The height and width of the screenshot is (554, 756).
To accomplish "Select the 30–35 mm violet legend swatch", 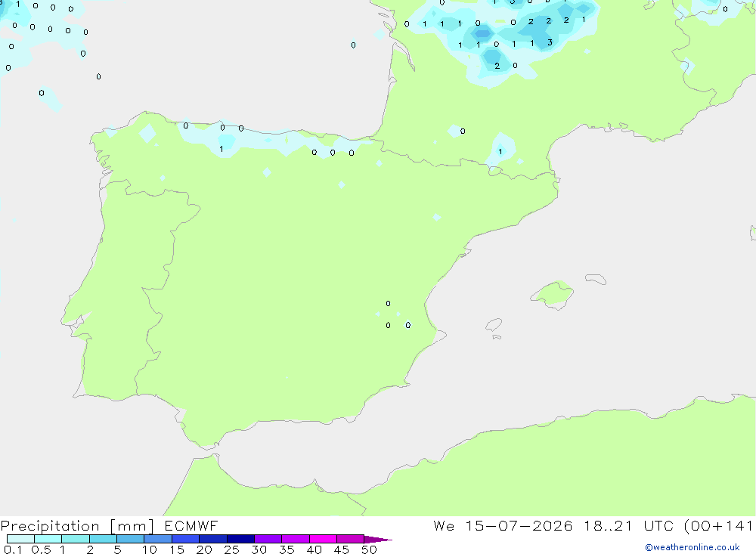I will (268, 539).
